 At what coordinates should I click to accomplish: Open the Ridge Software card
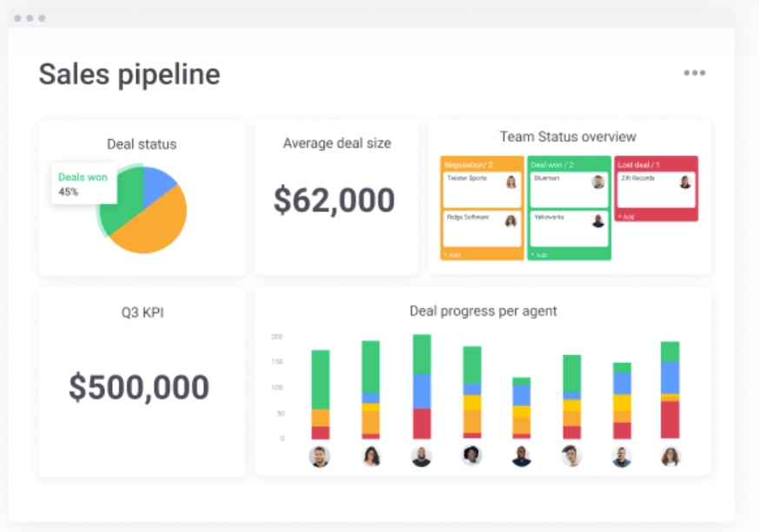click(x=482, y=228)
